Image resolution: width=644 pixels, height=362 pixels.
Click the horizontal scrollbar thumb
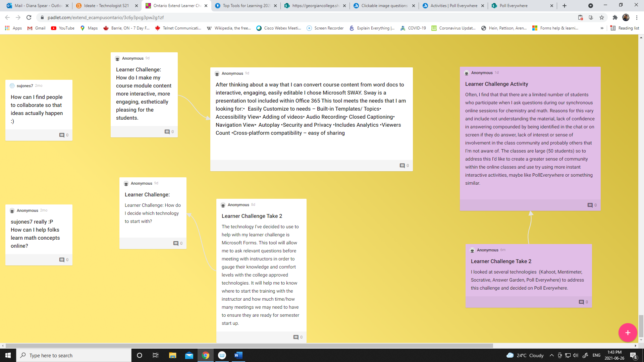[x=249, y=346]
